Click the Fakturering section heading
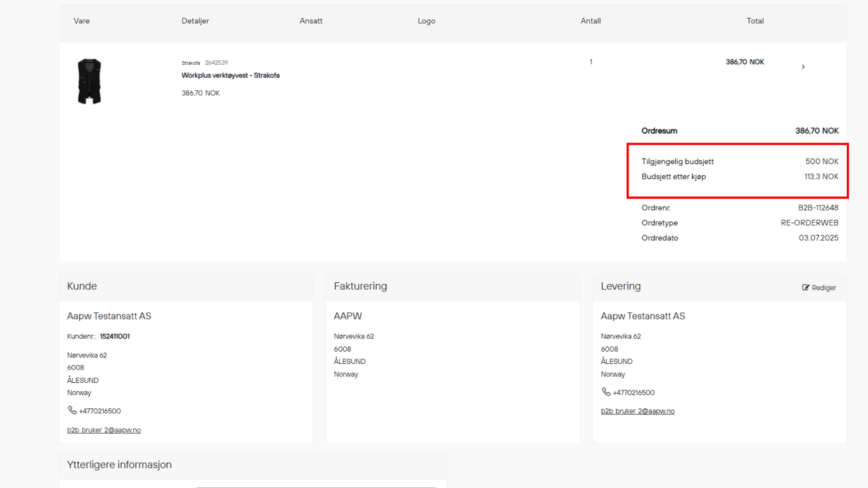Screen dimensions: 868x488 click(x=360, y=286)
